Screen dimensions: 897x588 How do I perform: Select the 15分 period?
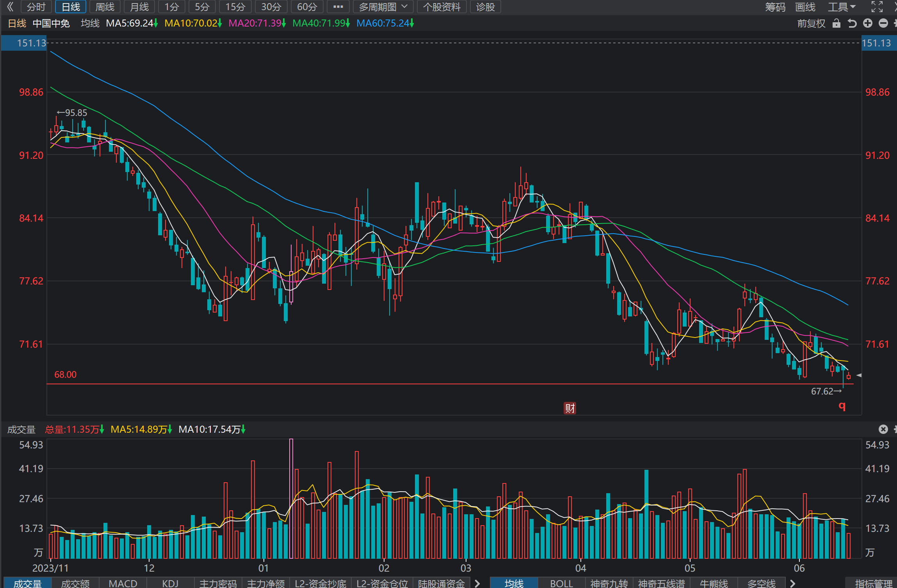[x=235, y=7]
